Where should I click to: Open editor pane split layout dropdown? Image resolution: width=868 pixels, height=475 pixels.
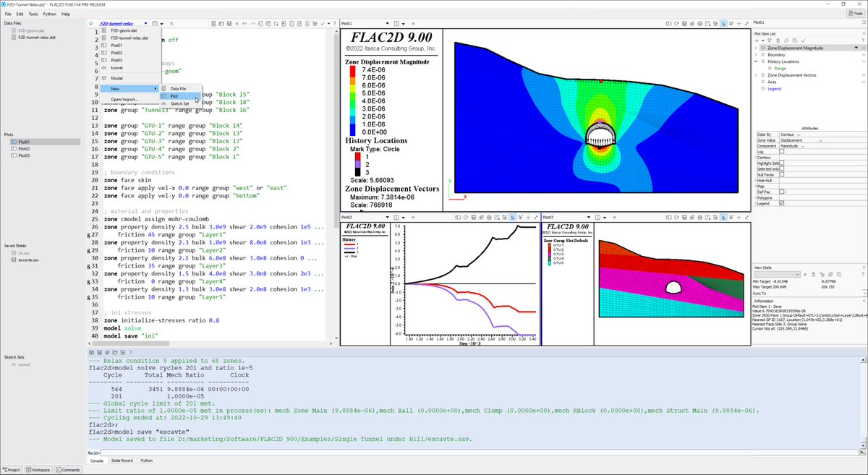161,24
